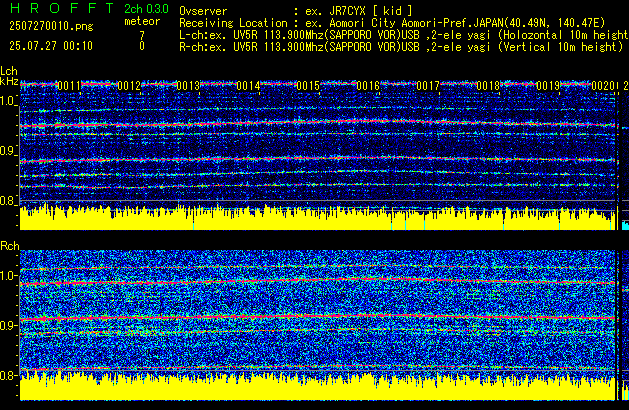Click the 0019 time marker
629x410 pixels.
pyautogui.click(x=548, y=86)
